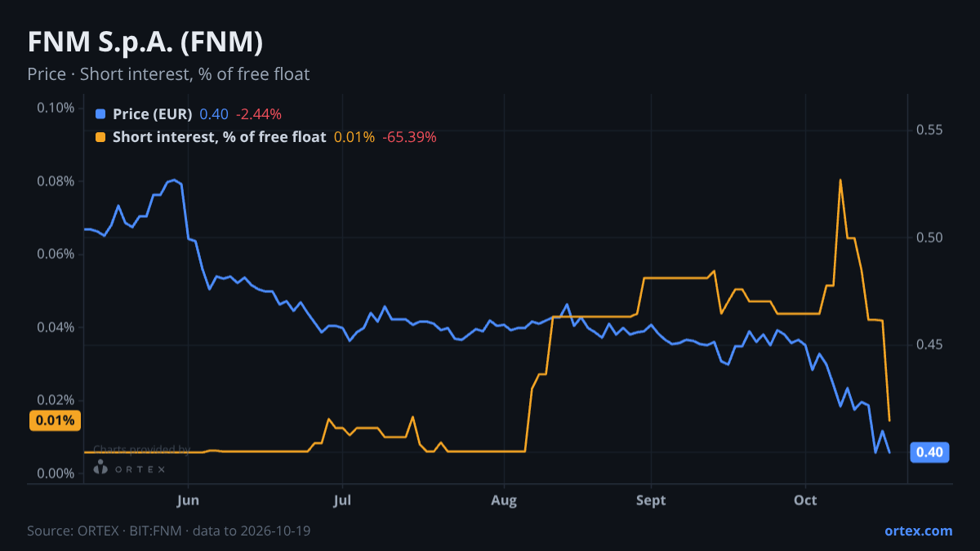The height and width of the screenshot is (551, 980).
Task: Click the legend price value 0.40
Action: (214, 114)
